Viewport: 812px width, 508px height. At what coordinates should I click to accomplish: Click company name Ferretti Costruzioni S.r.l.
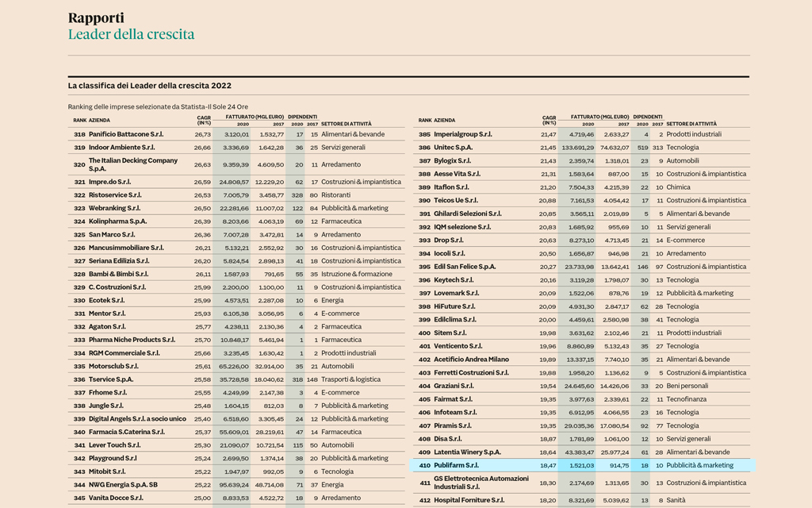(x=471, y=373)
